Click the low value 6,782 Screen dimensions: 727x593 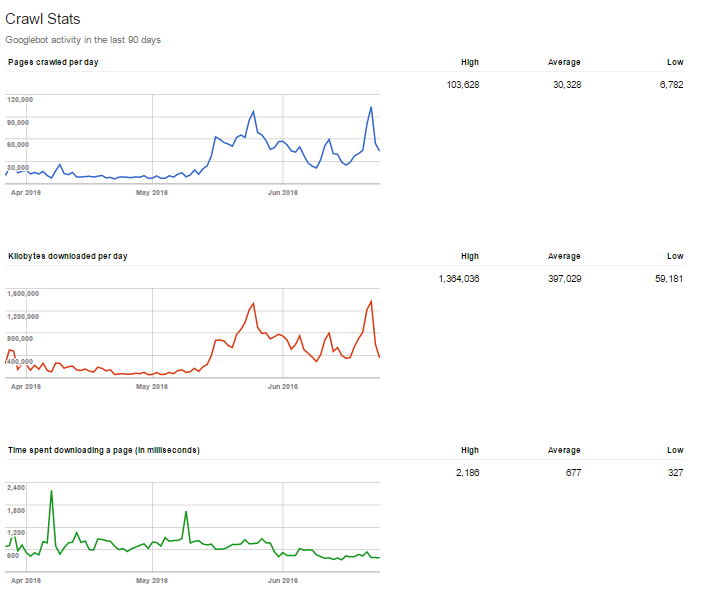671,85
